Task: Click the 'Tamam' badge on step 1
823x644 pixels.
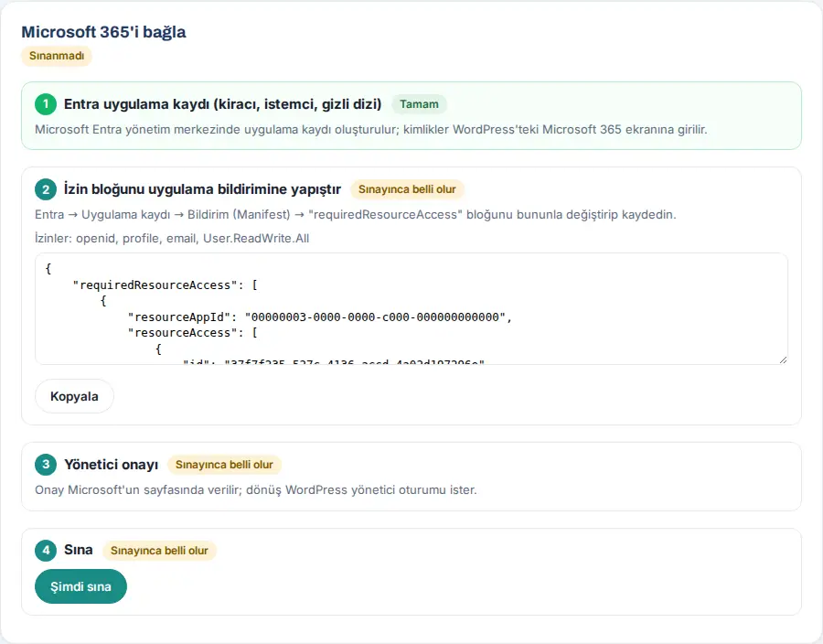Action: [x=419, y=104]
